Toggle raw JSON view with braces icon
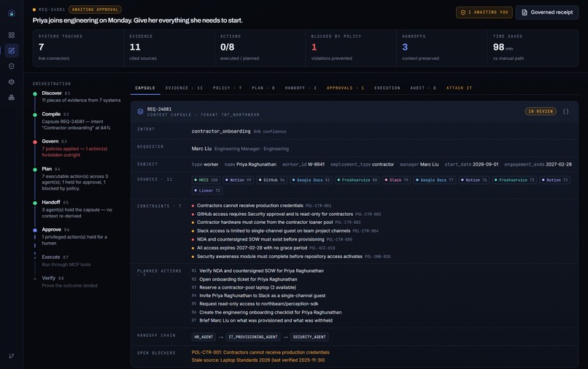 click(565, 112)
